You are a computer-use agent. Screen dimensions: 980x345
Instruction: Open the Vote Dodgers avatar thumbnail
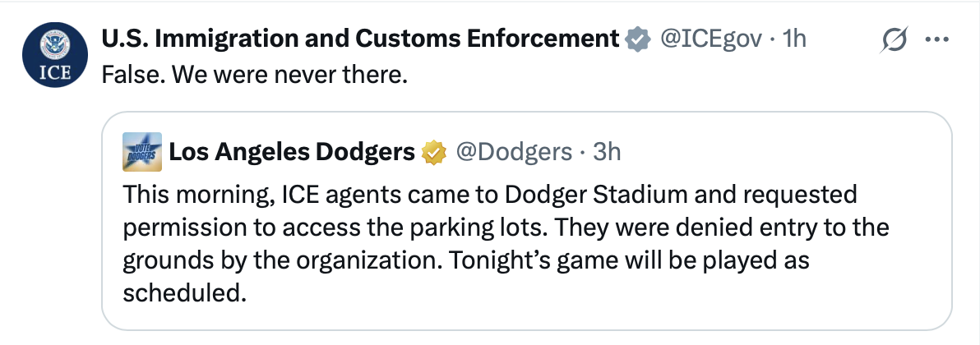coord(142,152)
